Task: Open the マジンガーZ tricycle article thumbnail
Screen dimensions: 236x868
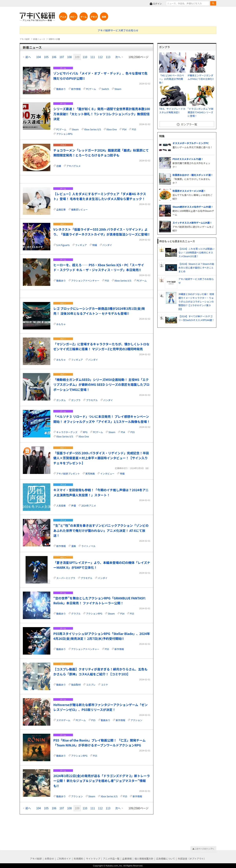Action: coord(36,351)
